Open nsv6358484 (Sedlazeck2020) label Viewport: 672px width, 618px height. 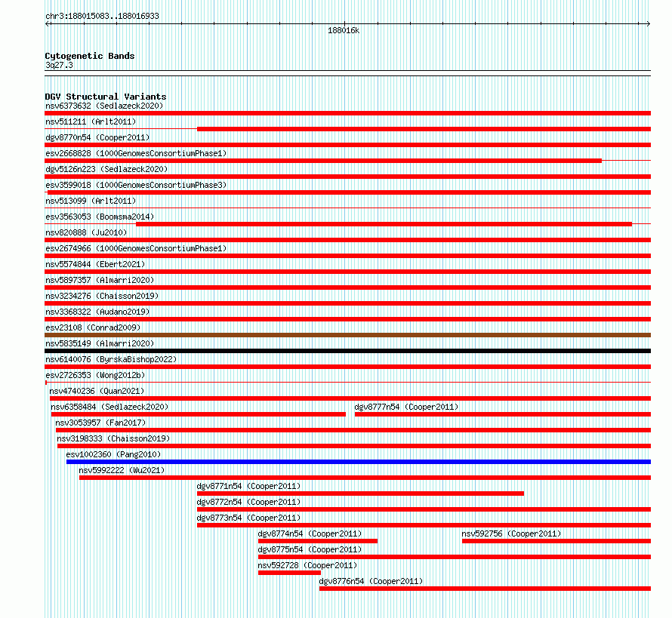coord(109,407)
